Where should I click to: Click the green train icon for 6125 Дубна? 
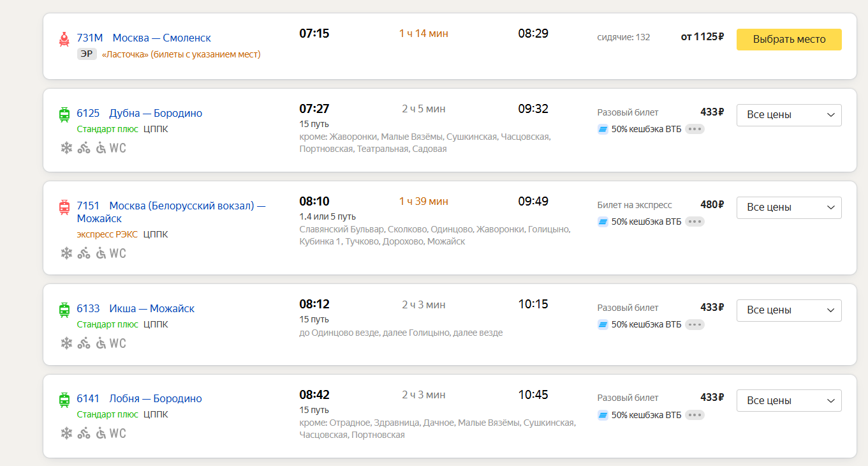point(64,114)
